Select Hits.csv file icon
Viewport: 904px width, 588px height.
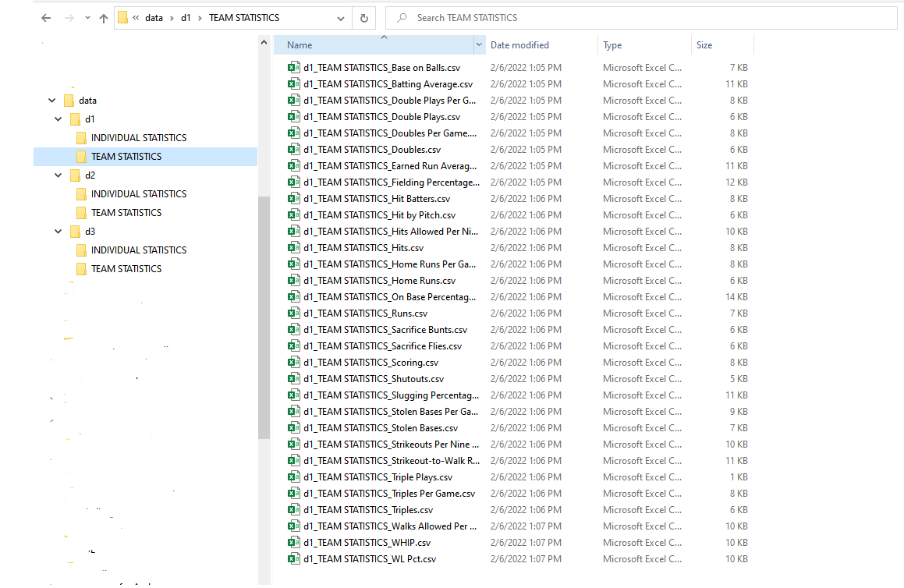[x=294, y=248]
